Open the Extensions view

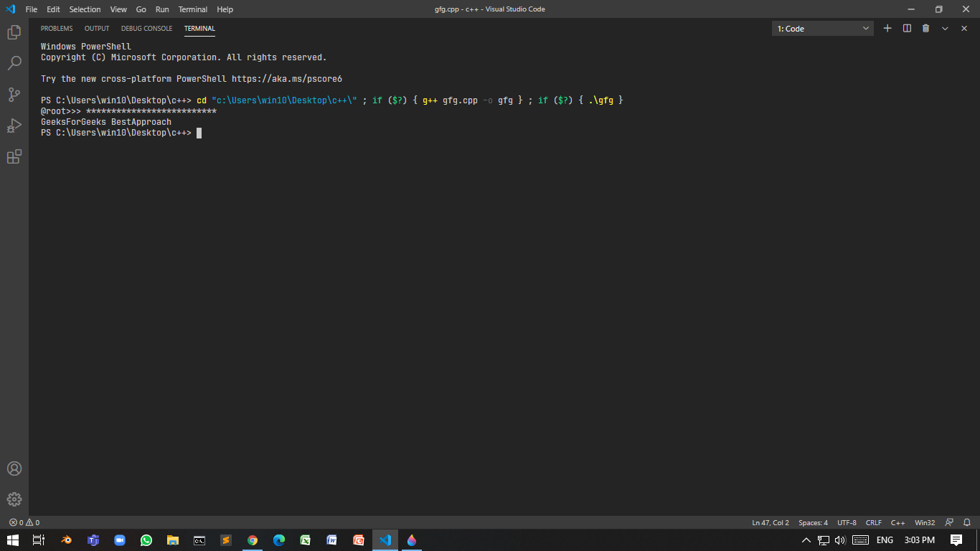pos(14,156)
